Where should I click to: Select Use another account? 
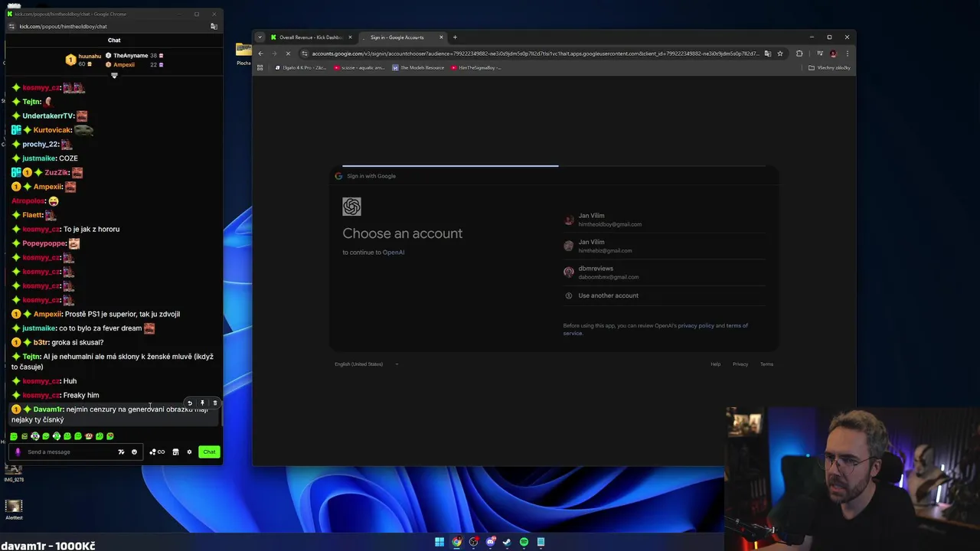tap(664, 295)
